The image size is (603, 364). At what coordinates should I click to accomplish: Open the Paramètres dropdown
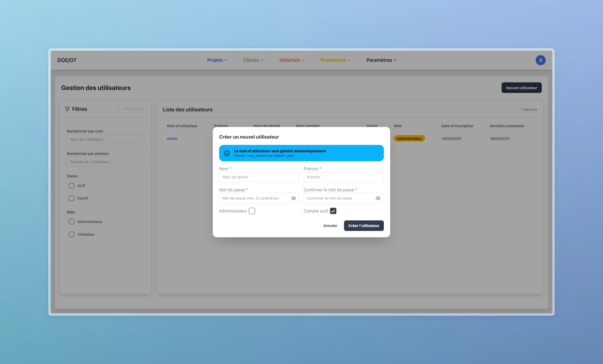pyautogui.click(x=381, y=60)
